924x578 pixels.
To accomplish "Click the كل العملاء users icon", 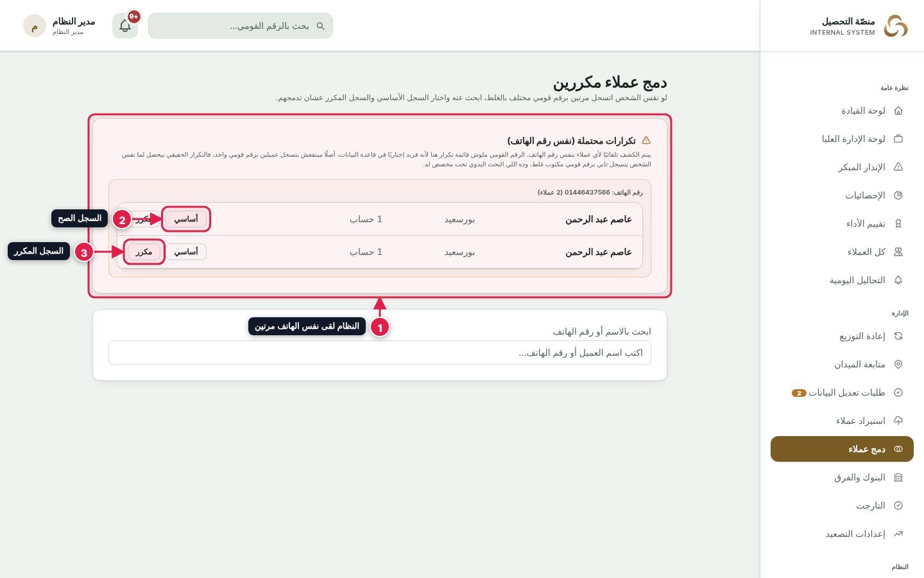I will (898, 252).
